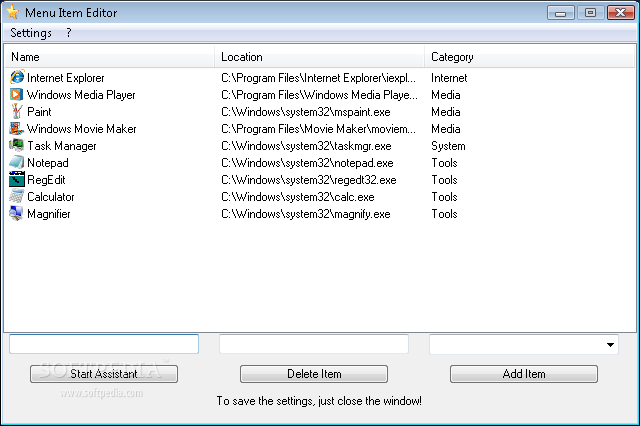Viewport: 640px width, 426px height.
Task: Open the Settings menu
Action: click(x=30, y=33)
